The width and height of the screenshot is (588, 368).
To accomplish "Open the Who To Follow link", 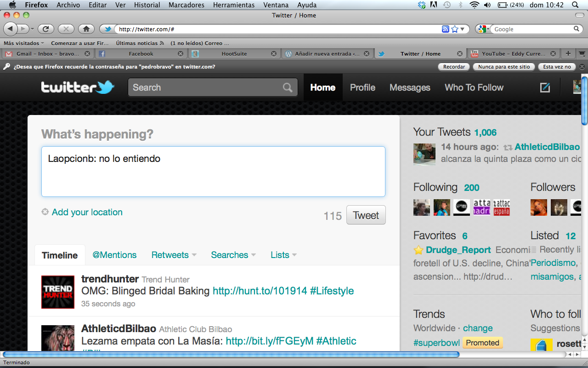I will [x=474, y=87].
